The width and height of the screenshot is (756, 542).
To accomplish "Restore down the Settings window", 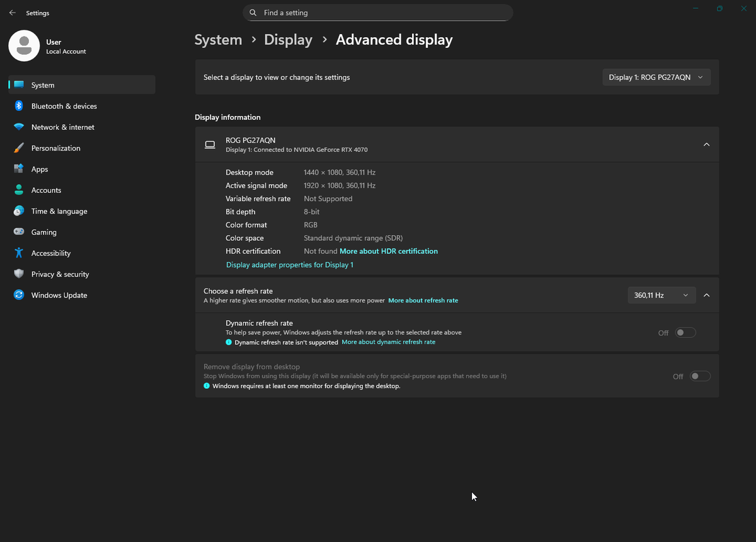I will point(719,9).
